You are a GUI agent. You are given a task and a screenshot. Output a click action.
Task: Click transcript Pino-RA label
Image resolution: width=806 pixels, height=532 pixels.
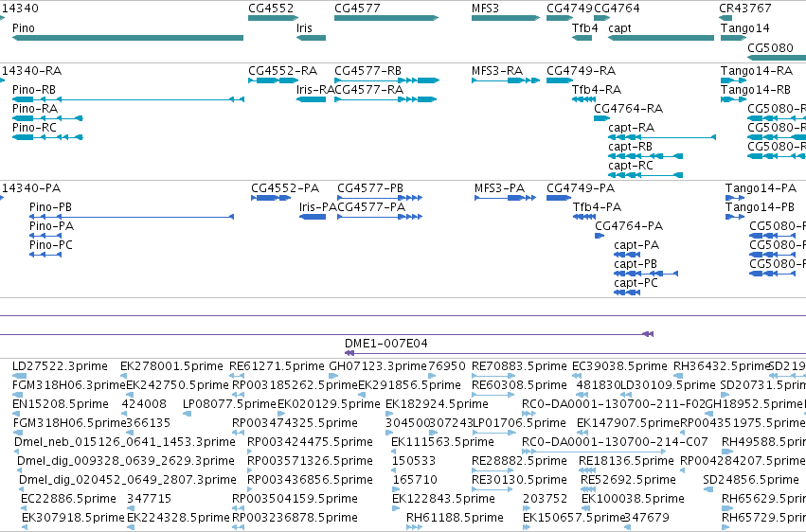coord(35,108)
